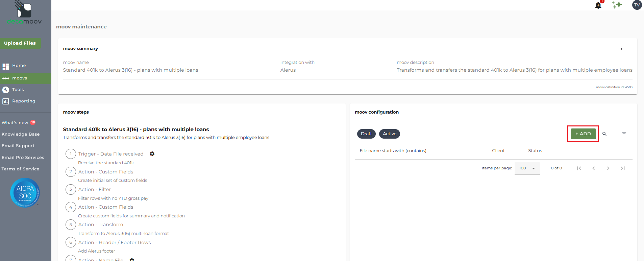Viewport: 644px width, 261px height.
Task: Click 'Transform to Alerus 3(16) multi-loan format'
Action: click(x=124, y=234)
